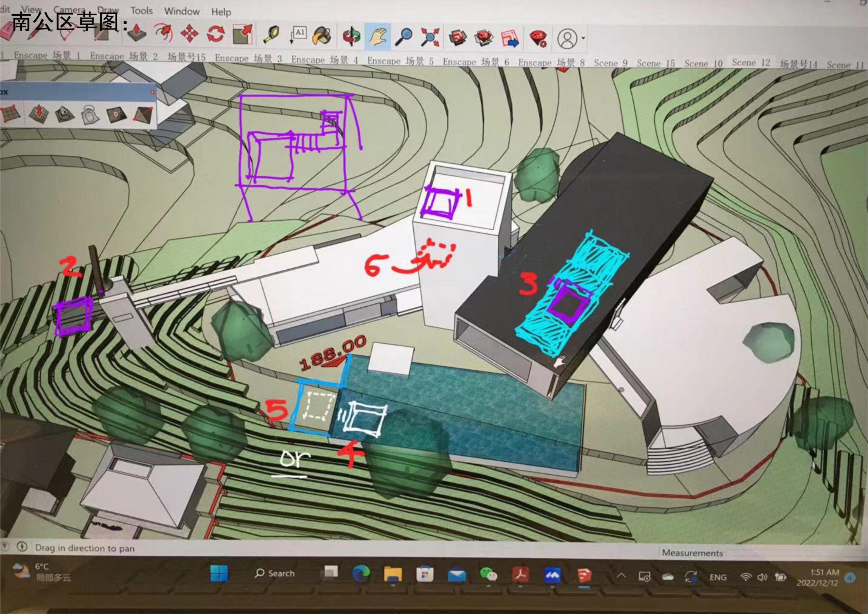868x614 pixels.
Task: Click the taskbar Search button
Action: coord(275,573)
